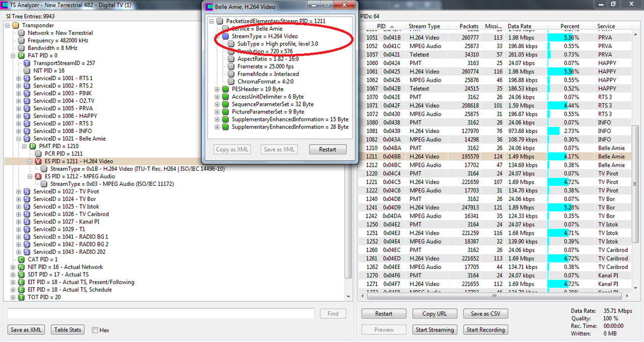Viewport: 644px width, 342px height.
Task: Collapse the ES PID = 1212 MPEG Audio node
Action: (x=30, y=176)
